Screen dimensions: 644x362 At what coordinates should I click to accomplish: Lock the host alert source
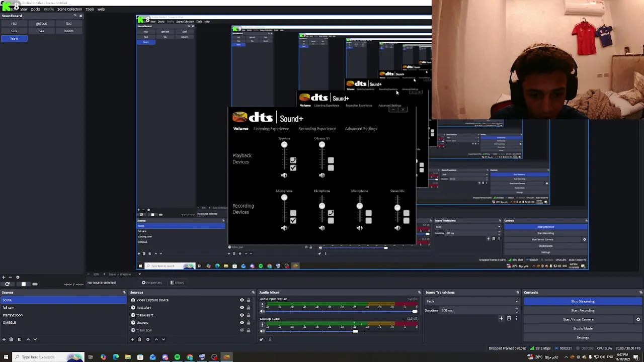248,308
